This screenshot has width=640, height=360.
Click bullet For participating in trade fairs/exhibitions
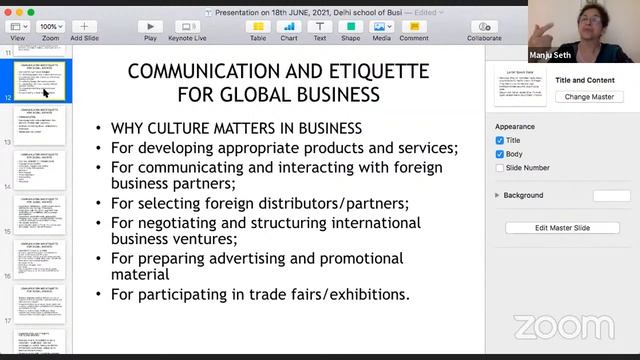tap(260, 294)
